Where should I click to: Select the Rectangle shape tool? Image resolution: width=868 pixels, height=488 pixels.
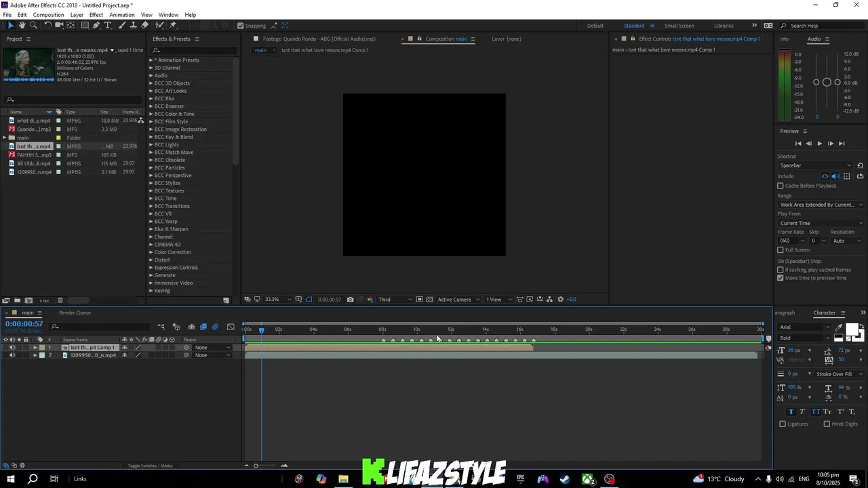pyautogui.click(x=85, y=25)
